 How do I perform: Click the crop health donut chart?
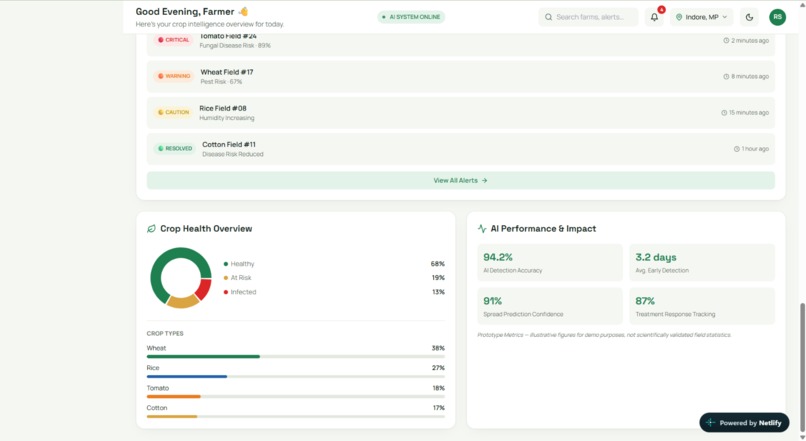click(181, 278)
